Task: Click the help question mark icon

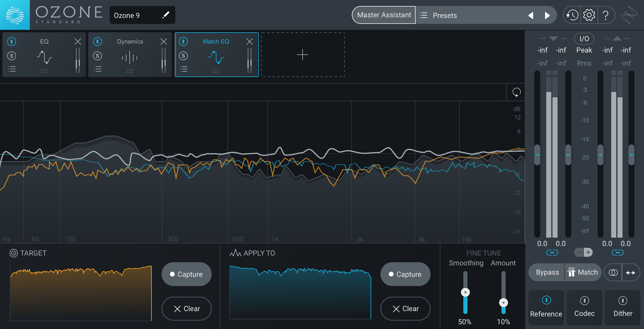Action: (606, 15)
